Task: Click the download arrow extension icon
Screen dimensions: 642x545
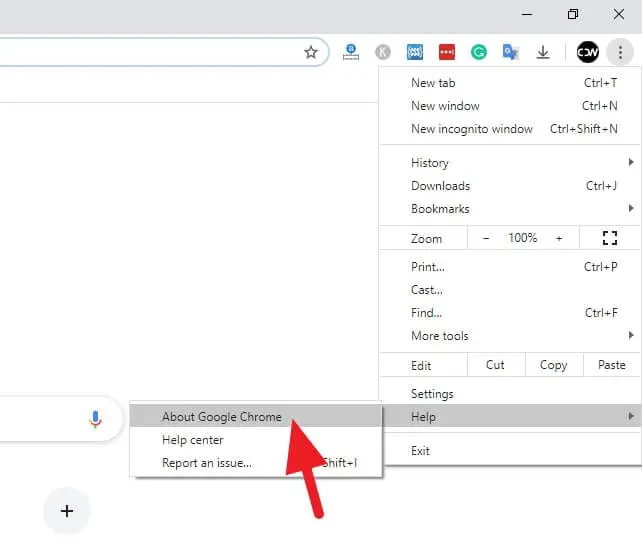Action: coord(543,52)
